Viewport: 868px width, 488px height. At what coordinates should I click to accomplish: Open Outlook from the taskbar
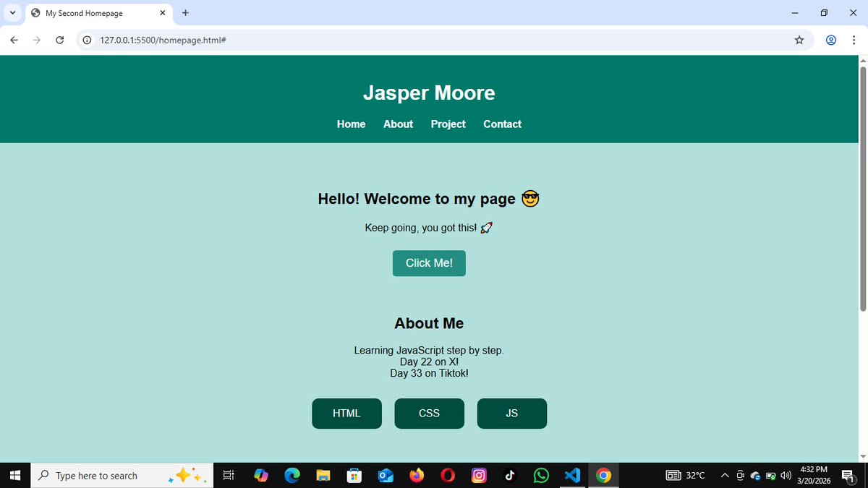click(x=385, y=475)
